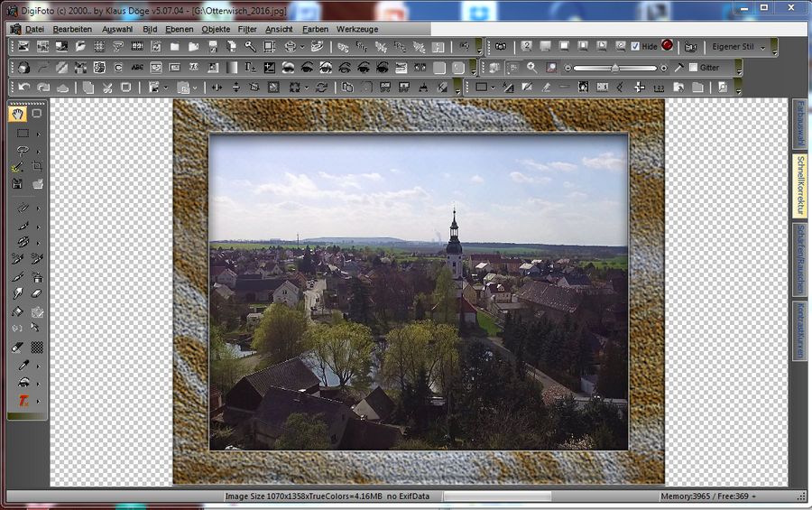Open the Ebenen menu
The height and width of the screenshot is (510, 812).
click(x=179, y=29)
